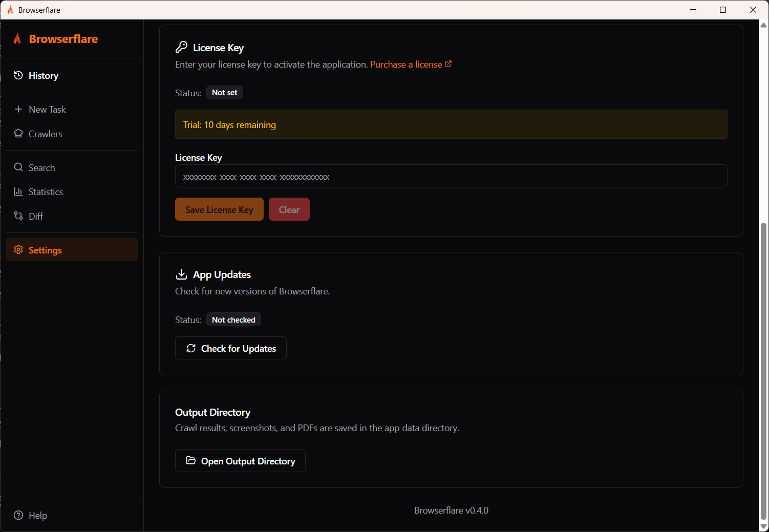This screenshot has height=532, width=769.
Task: Click the Settings gear icon
Action: coord(18,249)
